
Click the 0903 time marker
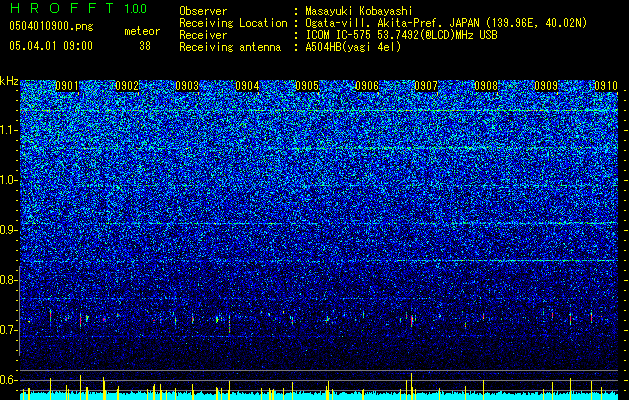(187, 86)
